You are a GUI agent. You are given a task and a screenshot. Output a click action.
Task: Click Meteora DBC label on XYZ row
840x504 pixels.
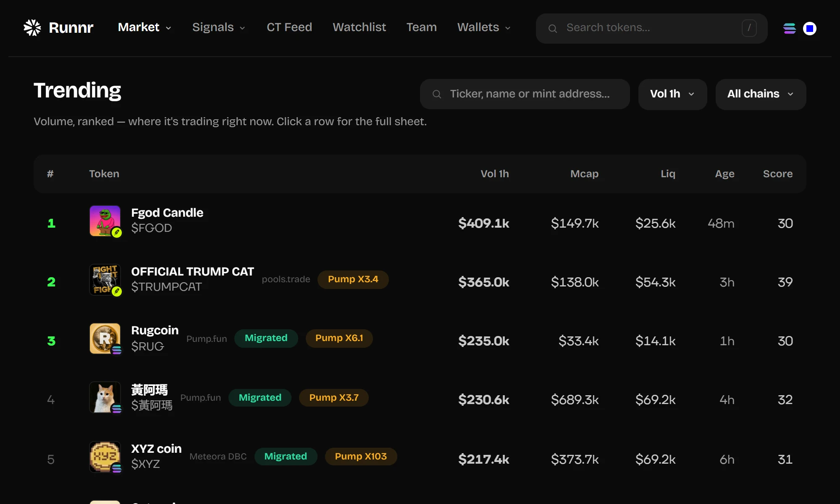click(218, 456)
